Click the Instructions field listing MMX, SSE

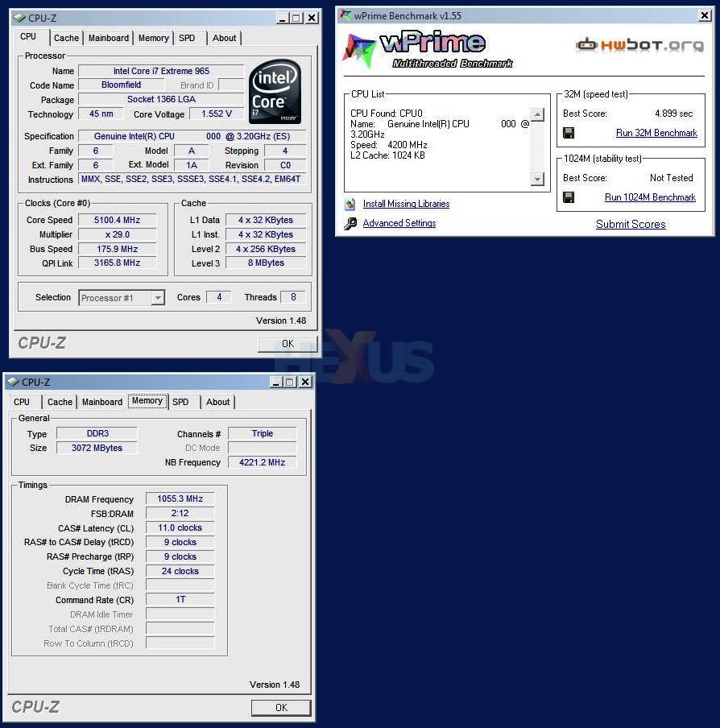(x=192, y=180)
